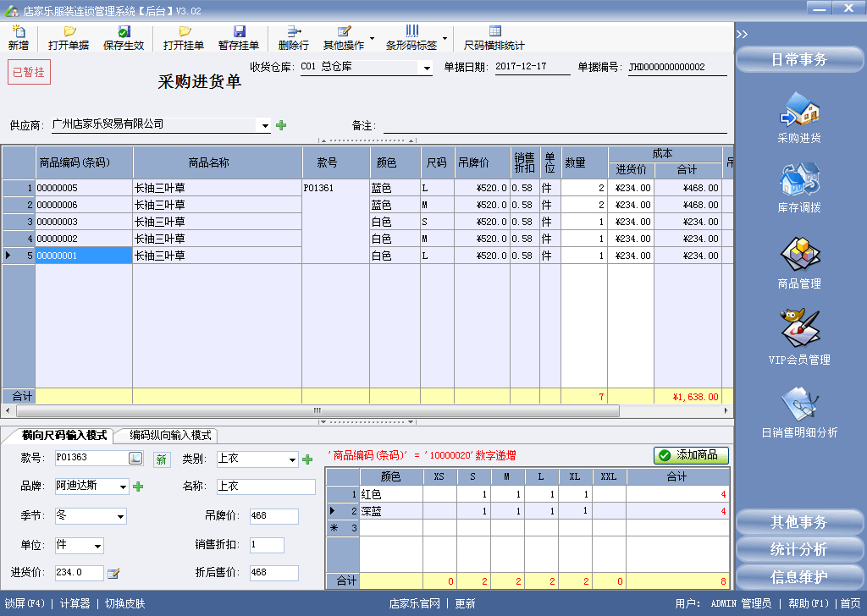
Task: Open 统计分析 sidebar section
Action: coord(799,549)
